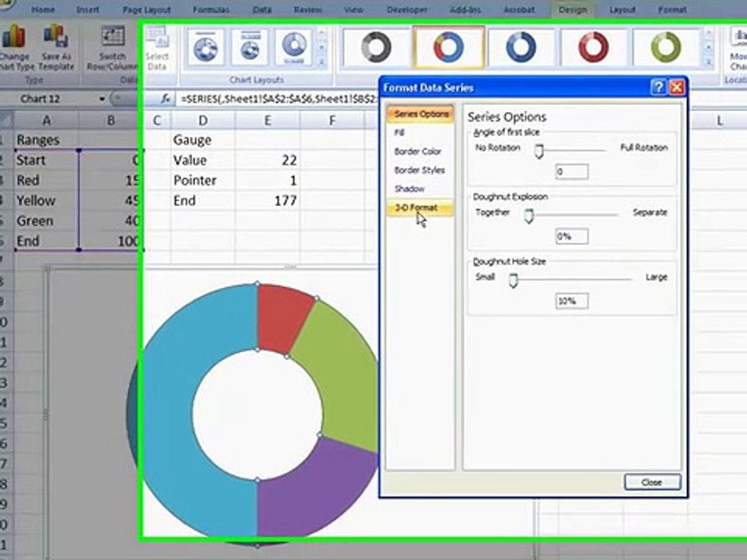The height and width of the screenshot is (560, 747).
Task: Click the Doughnut Explosion slider handle
Action: tap(528, 216)
